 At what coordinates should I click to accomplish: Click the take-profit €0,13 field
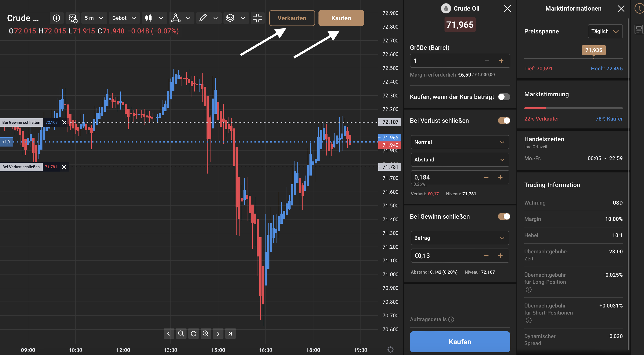(x=460, y=256)
